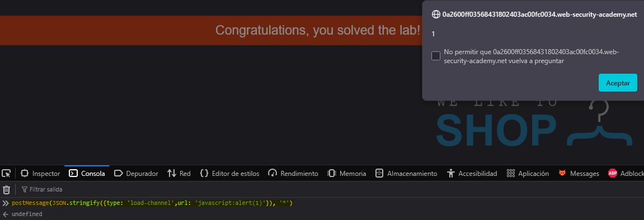Open the Inspector panel tab

[40, 173]
